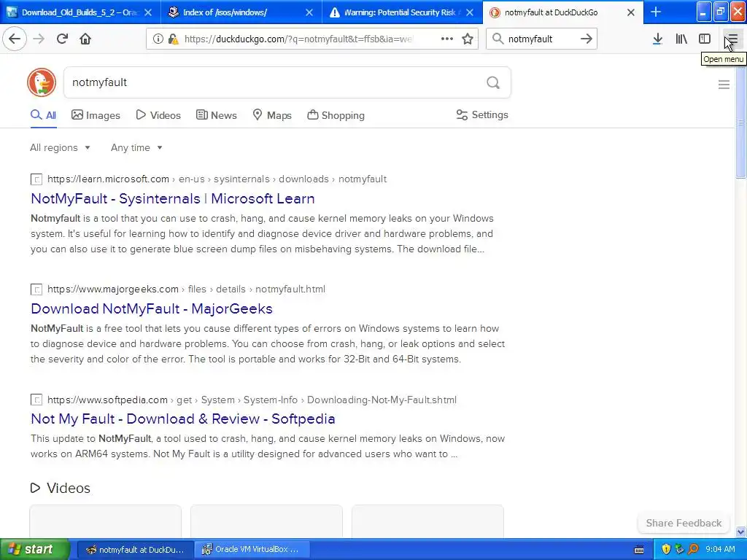The image size is (747, 560).
Task: Open NotMyFault - Sysinternals Microsoft Learn link
Action: coord(172,198)
